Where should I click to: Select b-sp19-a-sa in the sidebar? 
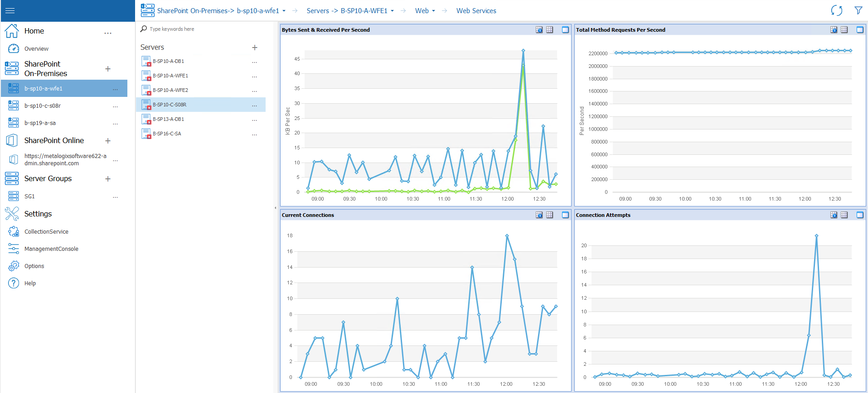(x=40, y=123)
